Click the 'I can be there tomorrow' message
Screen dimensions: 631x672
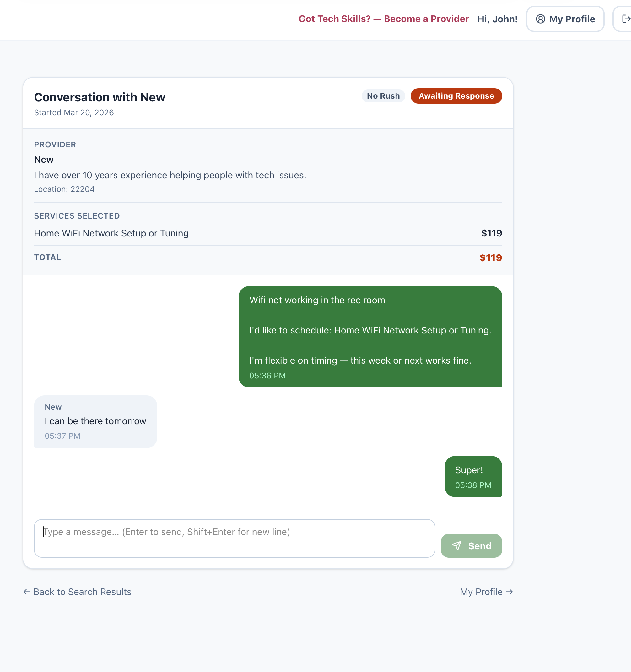[x=95, y=421]
